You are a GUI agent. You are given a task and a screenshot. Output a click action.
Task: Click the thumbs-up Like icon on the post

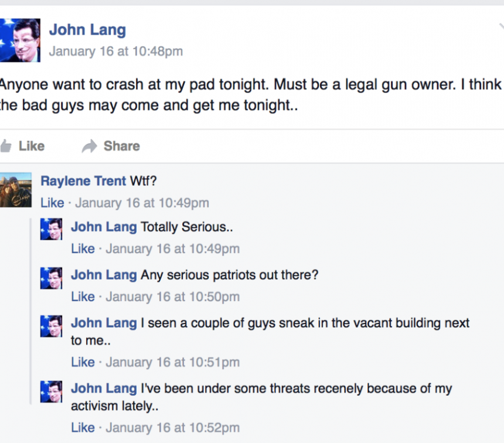[6, 146]
